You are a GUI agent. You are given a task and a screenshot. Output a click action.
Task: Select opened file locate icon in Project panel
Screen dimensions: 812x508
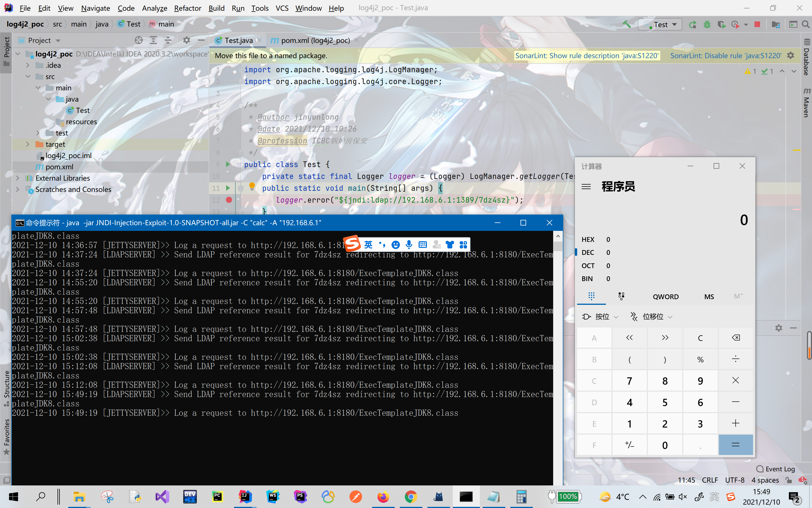coord(139,40)
